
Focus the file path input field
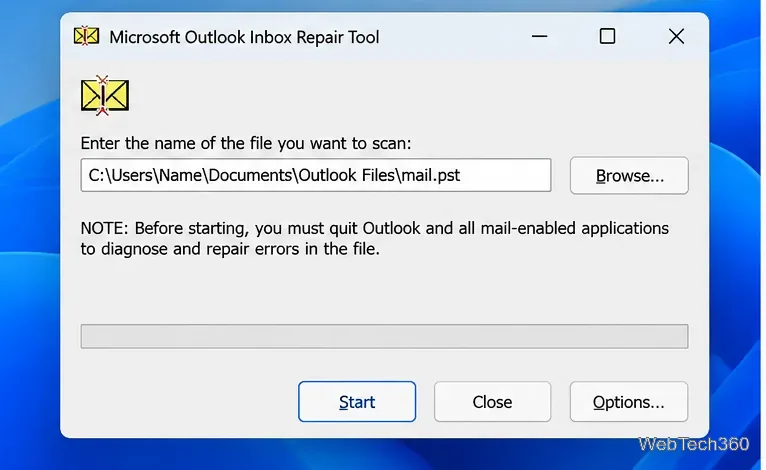pos(316,175)
